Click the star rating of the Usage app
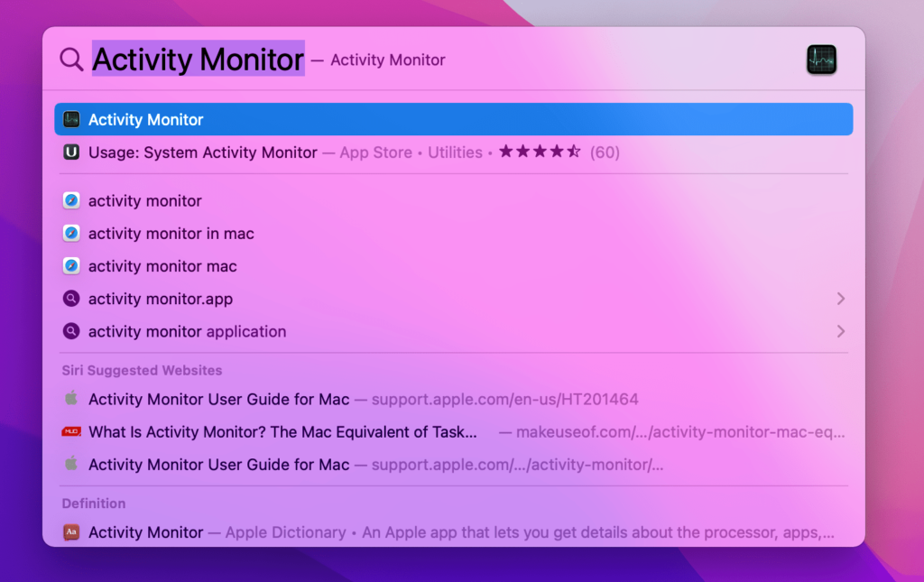Image resolution: width=924 pixels, height=582 pixels. point(540,152)
